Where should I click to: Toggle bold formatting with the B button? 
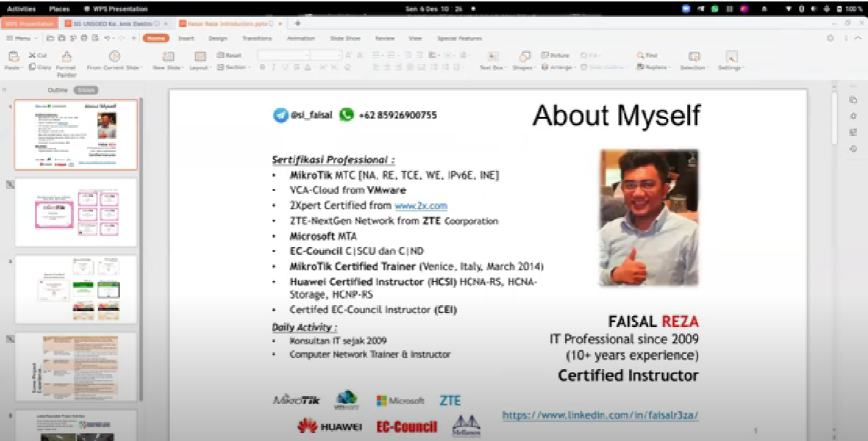coord(262,68)
